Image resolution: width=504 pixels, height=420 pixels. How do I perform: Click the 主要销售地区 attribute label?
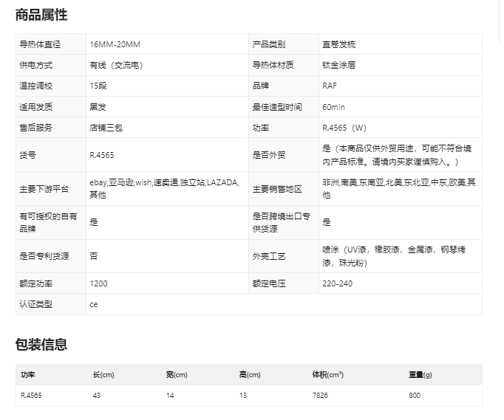click(277, 189)
